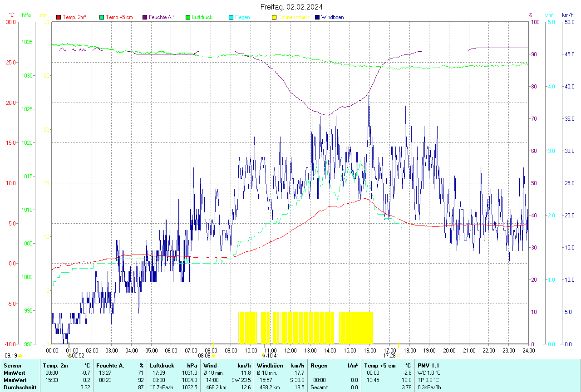The width and height of the screenshot is (581, 392).
Task: Click the km/h axis unit label at top right
Action: click(x=568, y=15)
